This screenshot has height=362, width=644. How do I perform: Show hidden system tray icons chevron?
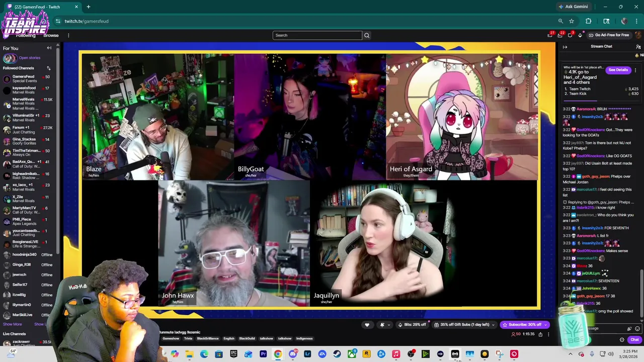(571, 354)
